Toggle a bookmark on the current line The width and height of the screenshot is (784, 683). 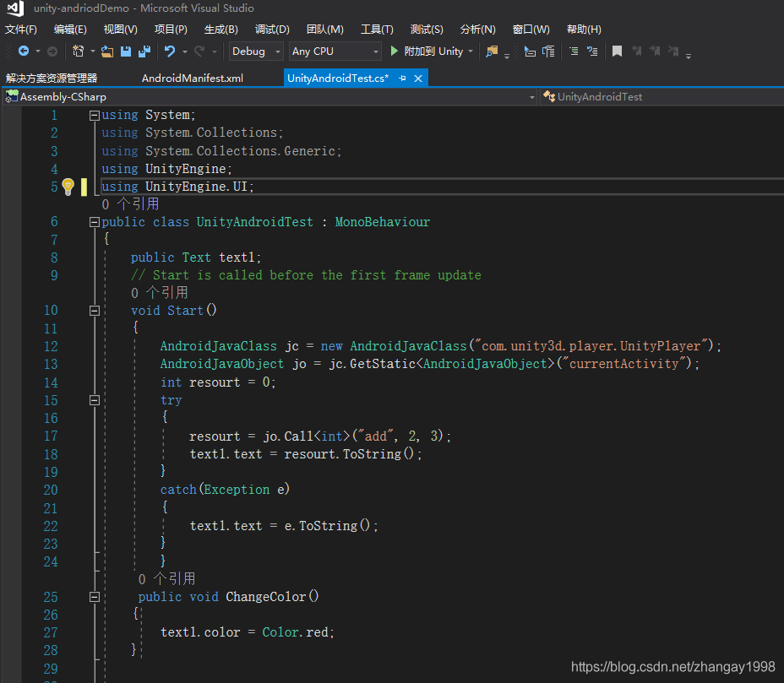coord(617,51)
